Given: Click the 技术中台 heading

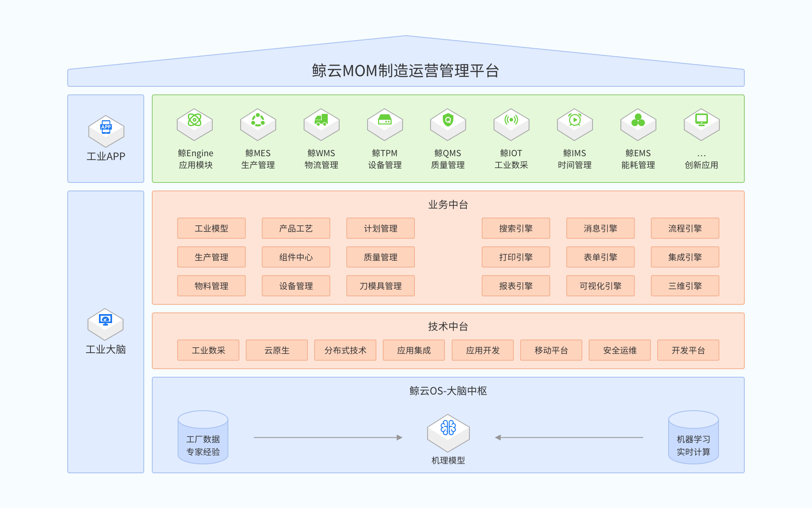Looking at the screenshot, I should 448,326.
